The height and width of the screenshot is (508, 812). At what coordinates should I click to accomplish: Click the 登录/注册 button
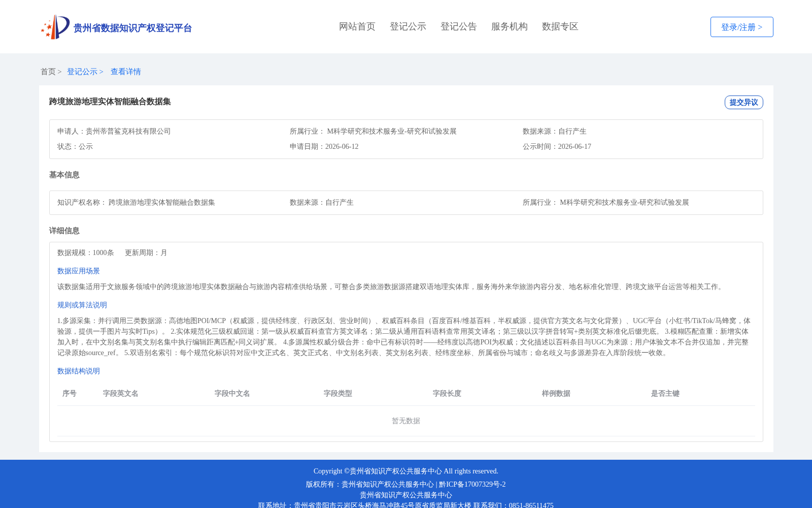[741, 27]
